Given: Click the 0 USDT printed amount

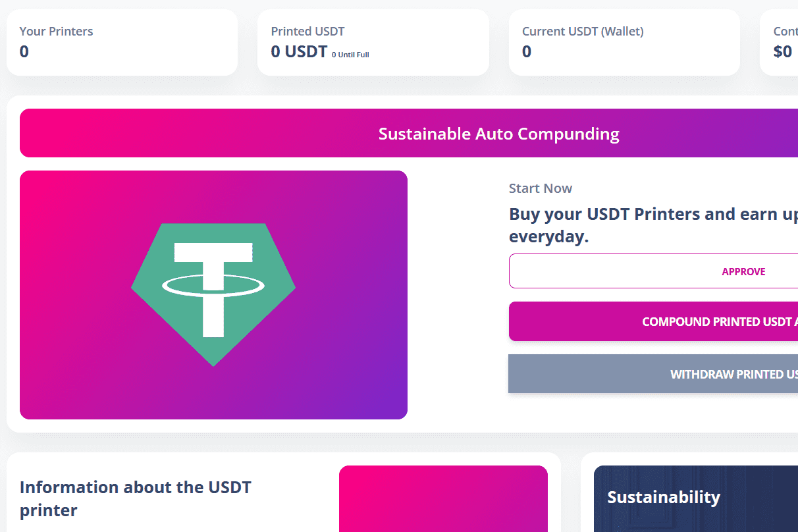Looking at the screenshot, I should tap(298, 51).
